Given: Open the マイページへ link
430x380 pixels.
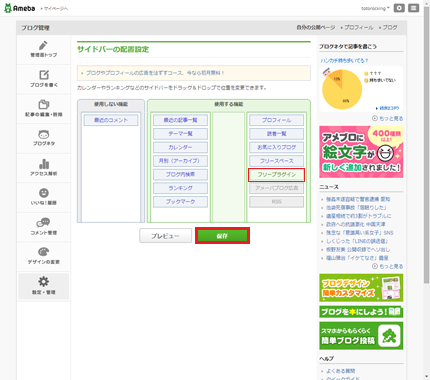Looking at the screenshot, I should [x=54, y=9].
